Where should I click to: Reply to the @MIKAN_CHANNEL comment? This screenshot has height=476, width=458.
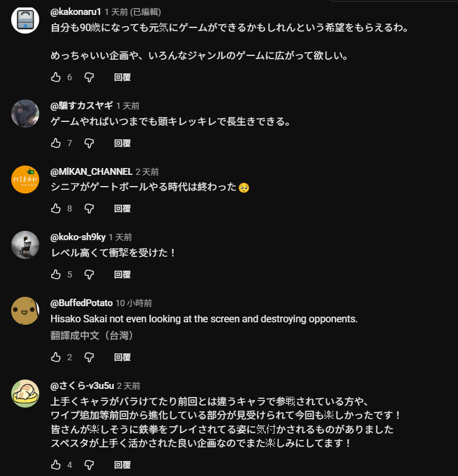pyautogui.click(x=123, y=208)
